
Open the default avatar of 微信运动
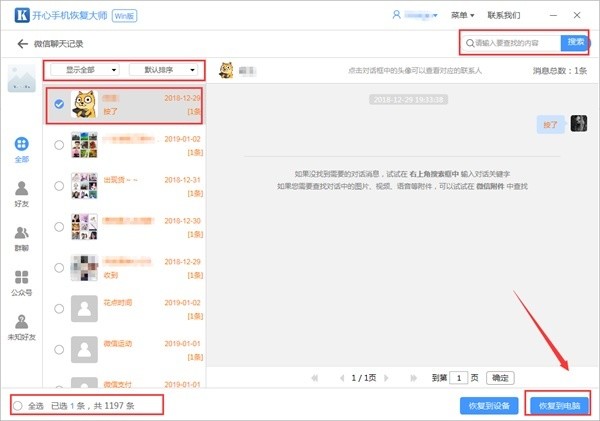84,349
